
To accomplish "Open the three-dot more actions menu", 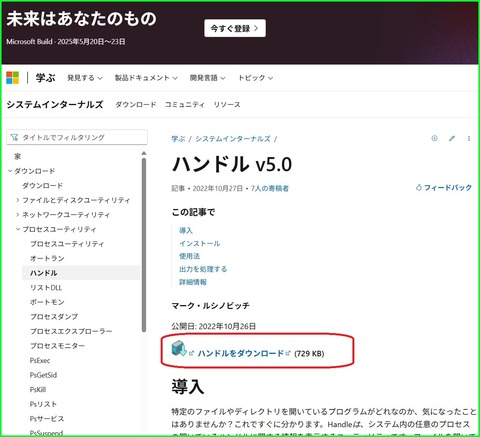I will pos(469,138).
